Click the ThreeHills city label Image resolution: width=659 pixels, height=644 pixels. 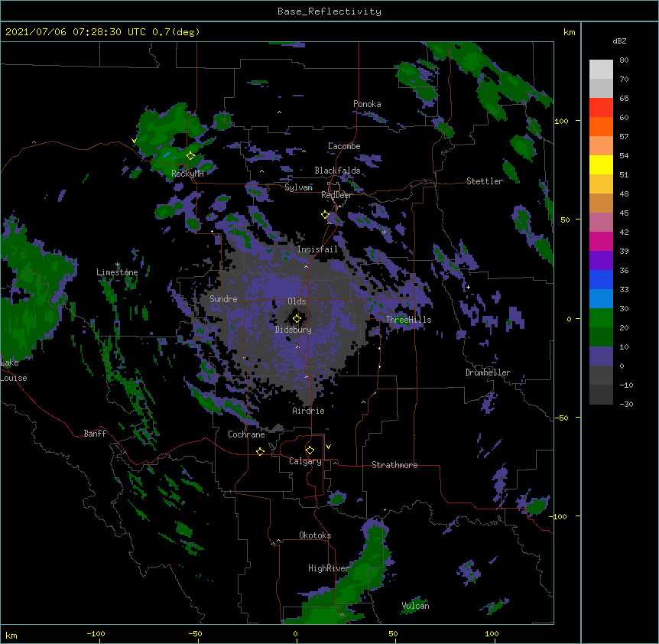408,320
